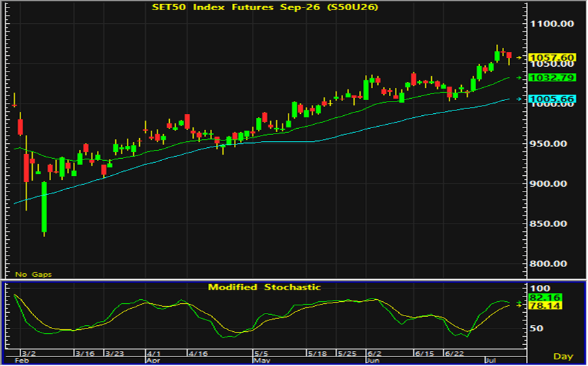This screenshot has height=366, width=588.
Task: Click the cyan arrow beside 1005.66
Action: pyautogui.click(x=519, y=99)
